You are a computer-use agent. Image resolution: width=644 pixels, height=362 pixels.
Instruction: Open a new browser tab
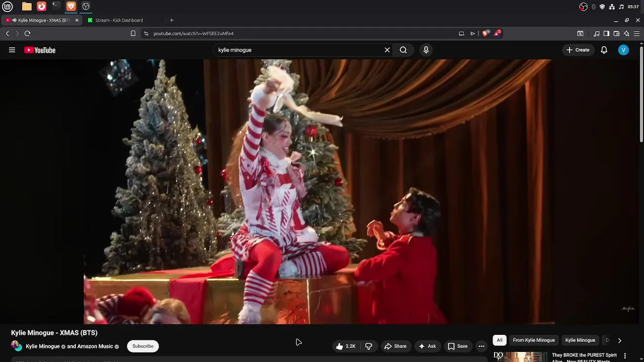(x=172, y=20)
